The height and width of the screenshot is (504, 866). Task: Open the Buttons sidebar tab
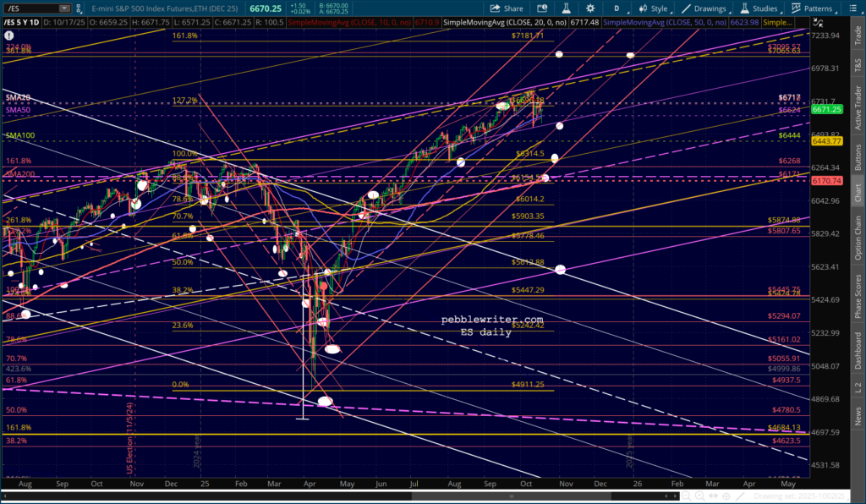click(858, 156)
